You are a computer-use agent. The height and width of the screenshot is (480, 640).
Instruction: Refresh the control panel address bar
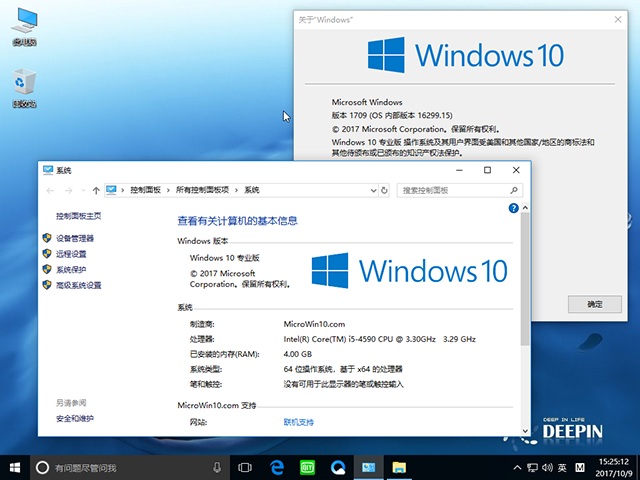384,190
